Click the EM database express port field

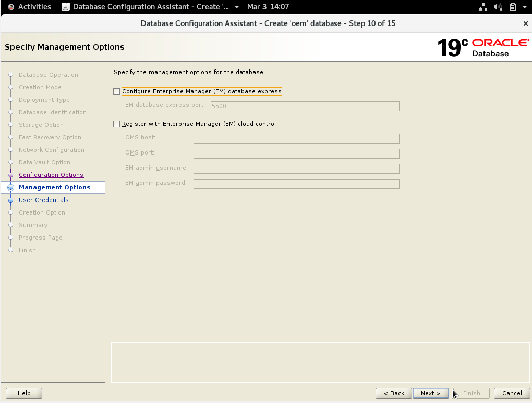click(x=305, y=106)
